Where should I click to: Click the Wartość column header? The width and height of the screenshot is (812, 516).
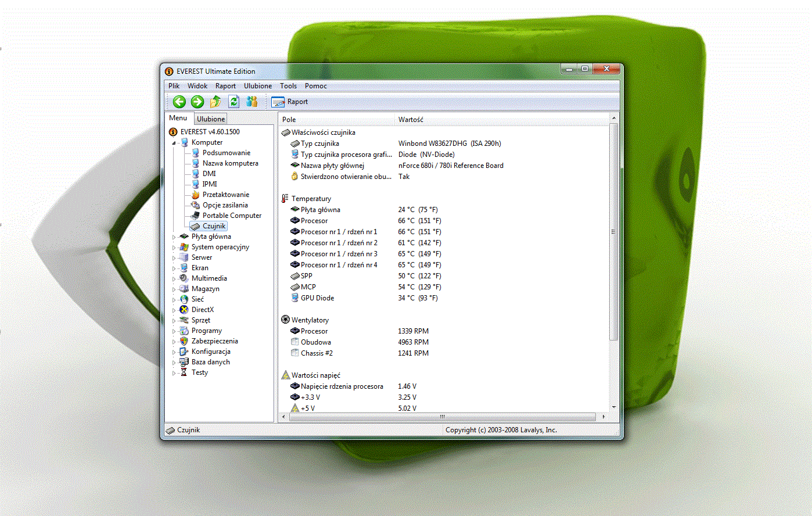click(x=502, y=120)
